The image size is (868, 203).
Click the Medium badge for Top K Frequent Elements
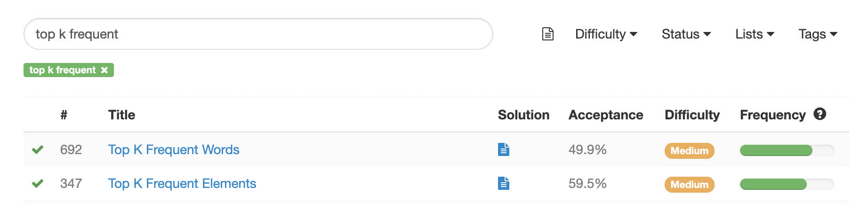689,184
